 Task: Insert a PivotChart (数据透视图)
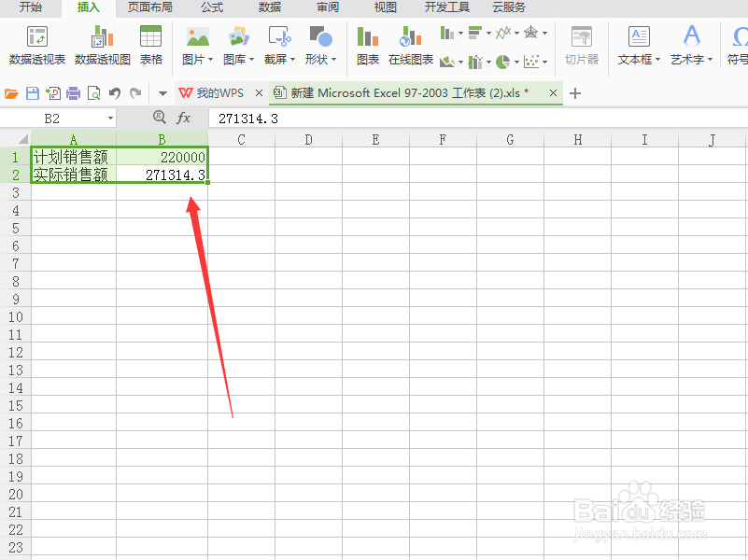point(102,46)
